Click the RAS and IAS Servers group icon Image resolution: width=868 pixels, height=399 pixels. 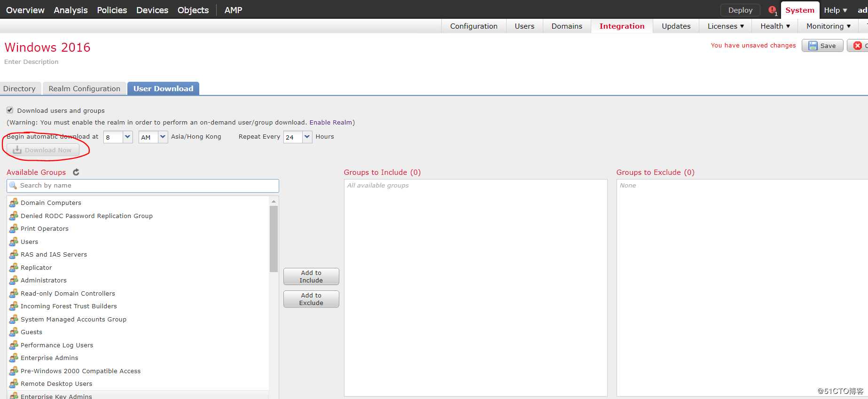click(14, 254)
